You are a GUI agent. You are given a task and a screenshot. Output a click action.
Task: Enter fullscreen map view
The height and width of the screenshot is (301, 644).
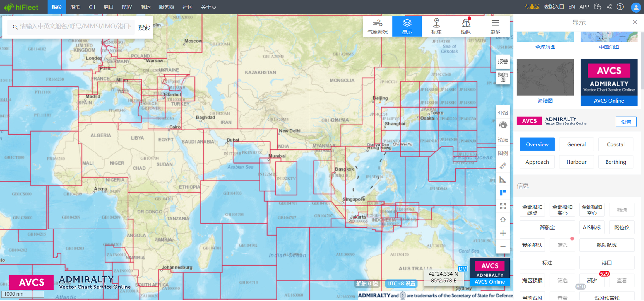[503, 206]
